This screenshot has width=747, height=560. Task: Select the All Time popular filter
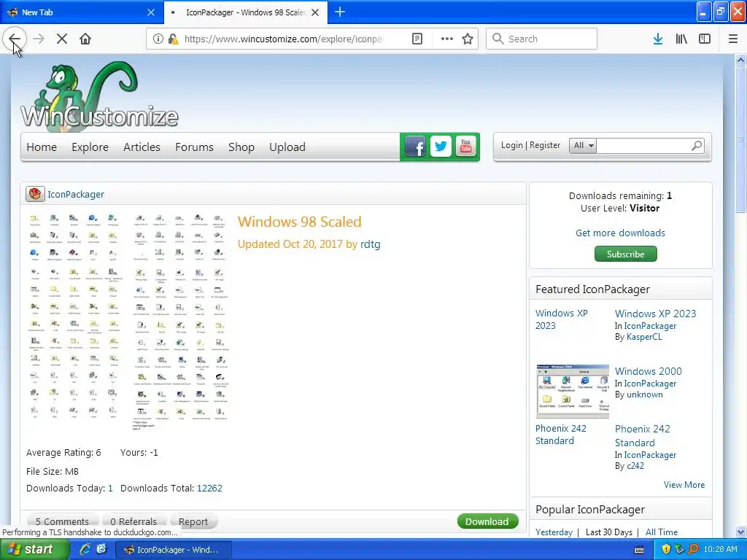(661, 532)
